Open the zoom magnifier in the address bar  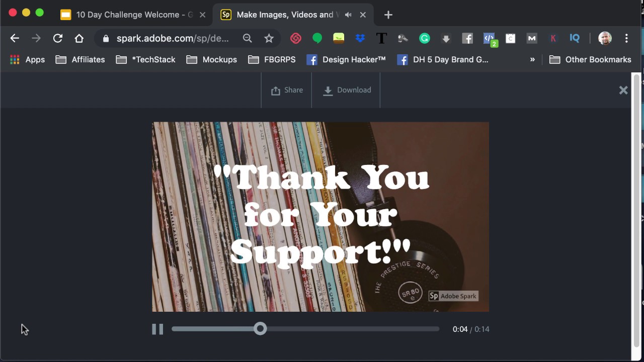pyautogui.click(x=247, y=38)
